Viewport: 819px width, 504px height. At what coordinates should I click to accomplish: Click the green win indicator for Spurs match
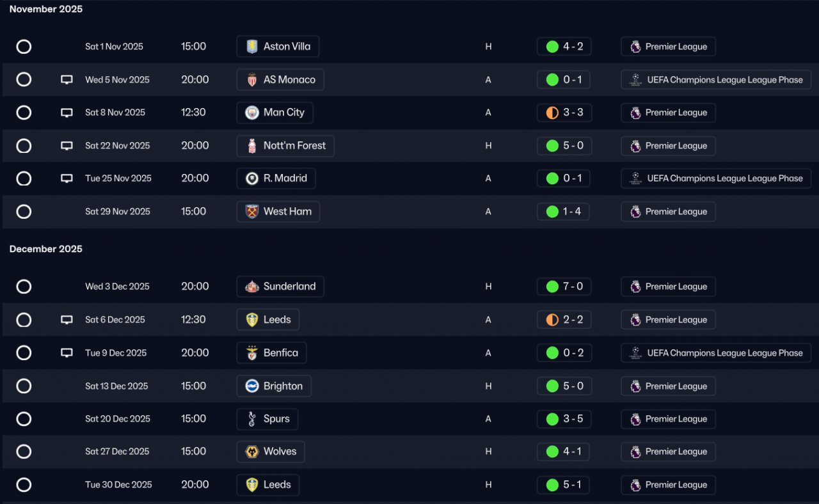pyautogui.click(x=552, y=419)
